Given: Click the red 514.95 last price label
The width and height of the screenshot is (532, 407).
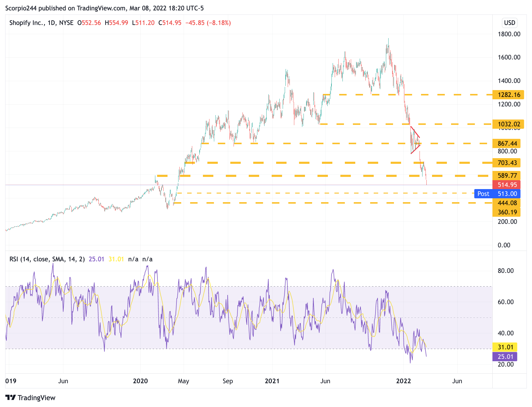Looking at the screenshot, I should 507,185.
